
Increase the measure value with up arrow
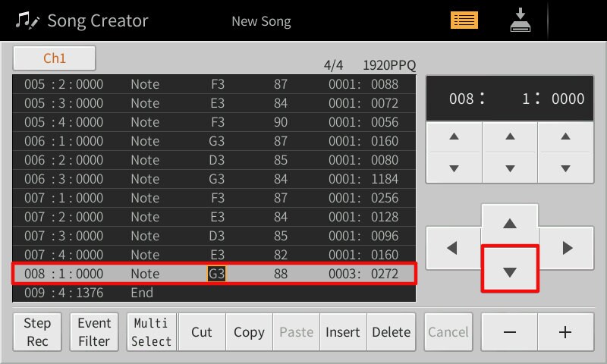pos(454,136)
